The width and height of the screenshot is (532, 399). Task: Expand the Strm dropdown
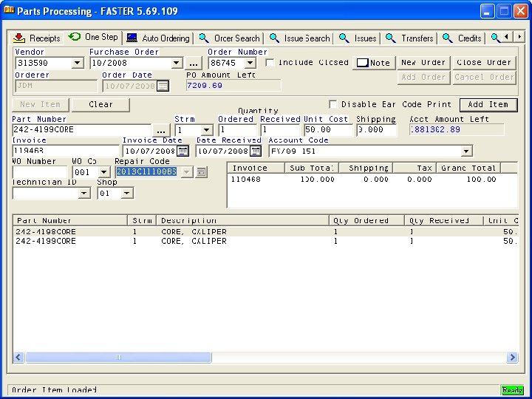click(206, 130)
